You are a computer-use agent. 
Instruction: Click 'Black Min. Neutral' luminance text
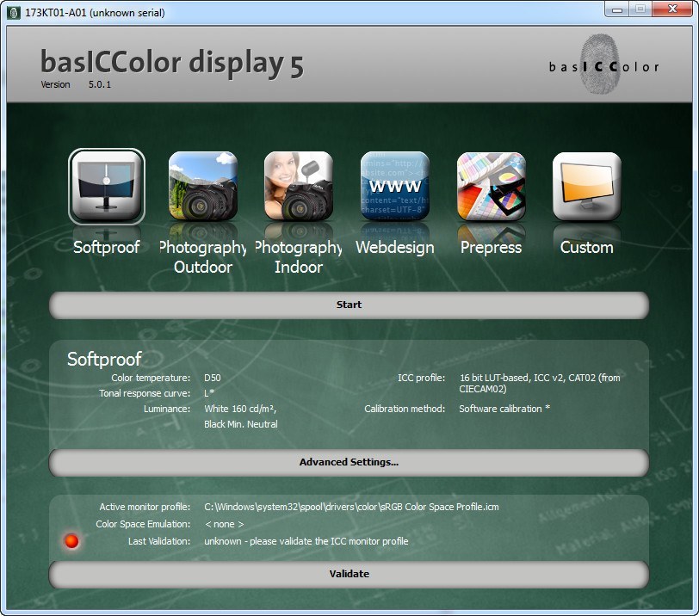(x=241, y=424)
